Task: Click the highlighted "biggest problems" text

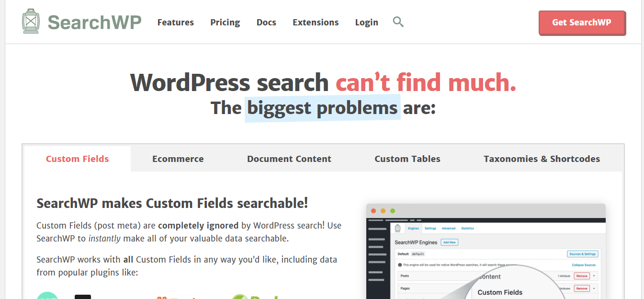Action: click(x=322, y=108)
